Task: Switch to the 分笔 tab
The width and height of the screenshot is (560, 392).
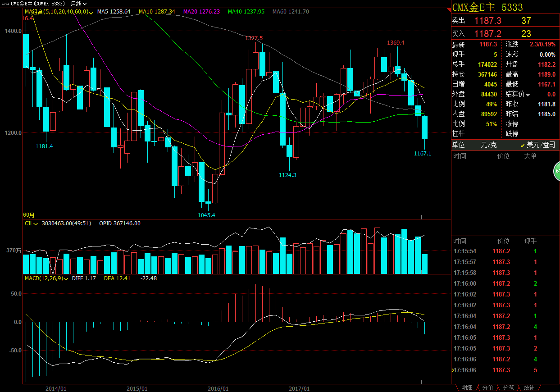Action: 508,387
